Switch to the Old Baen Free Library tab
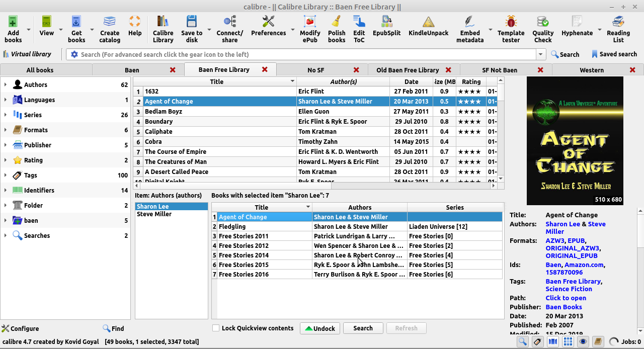The image size is (644, 349). [x=408, y=70]
